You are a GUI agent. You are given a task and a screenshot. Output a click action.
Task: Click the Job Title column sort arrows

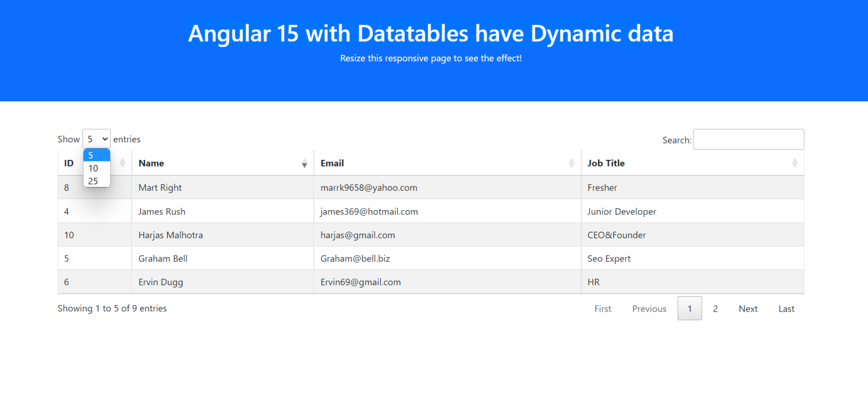coord(795,163)
